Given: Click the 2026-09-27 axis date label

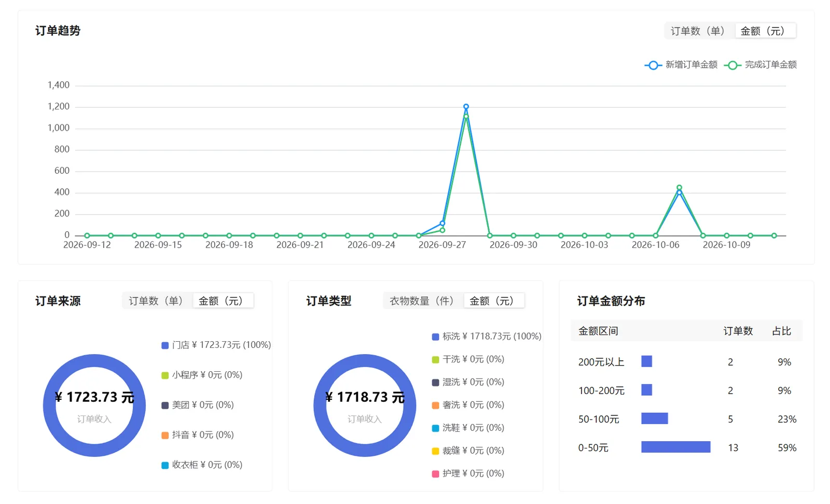Looking at the screenshot, I should (442, 245).
